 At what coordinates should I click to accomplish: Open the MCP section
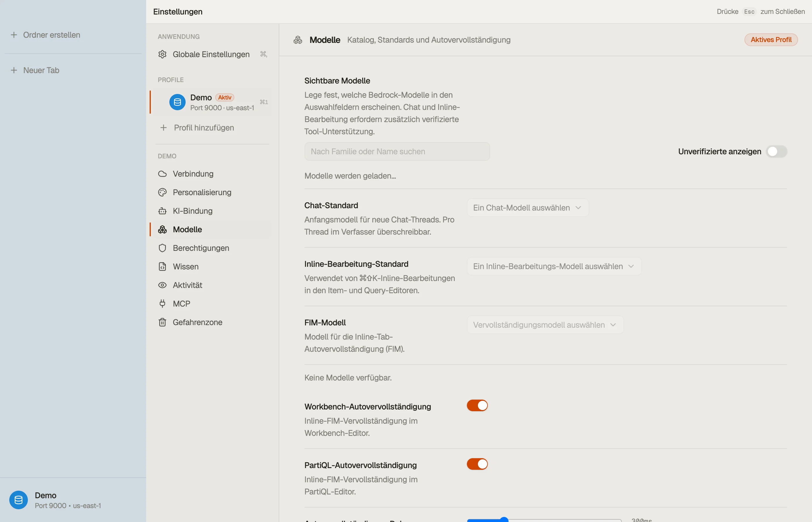pos(213,304)
